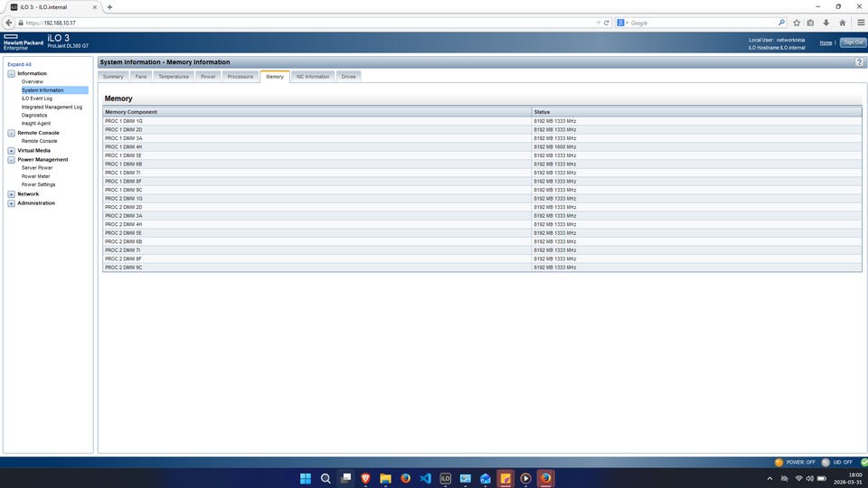Click the Hewlett Packard Enterprise logo

pos(24,42)
